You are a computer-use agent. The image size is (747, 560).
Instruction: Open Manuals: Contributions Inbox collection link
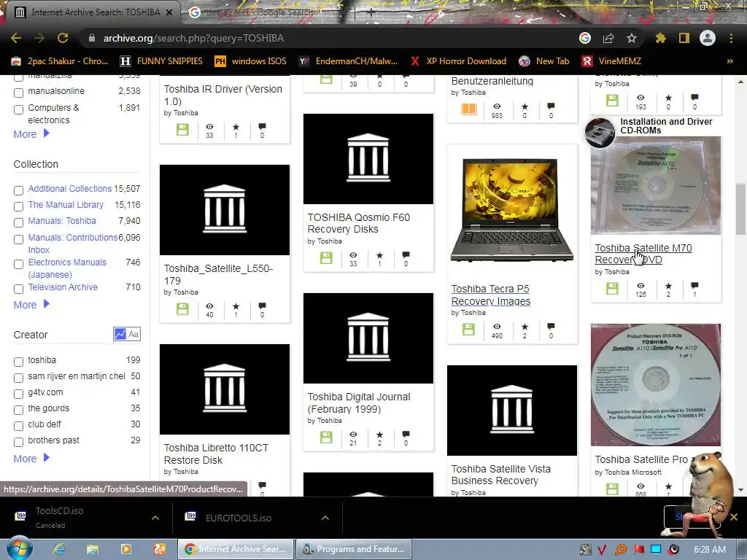[72, 244]
